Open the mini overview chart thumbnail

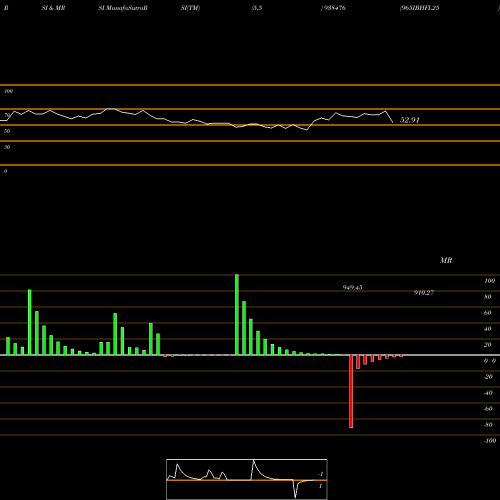pyautogui.click(x=247, y=479)
